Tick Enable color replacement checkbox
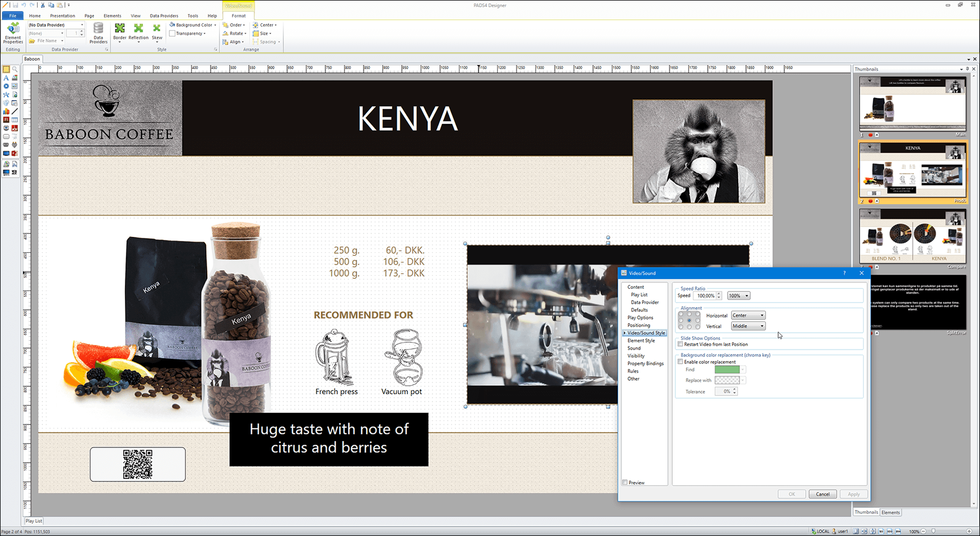This screenshot has height=536, width=980. point(680,361)
